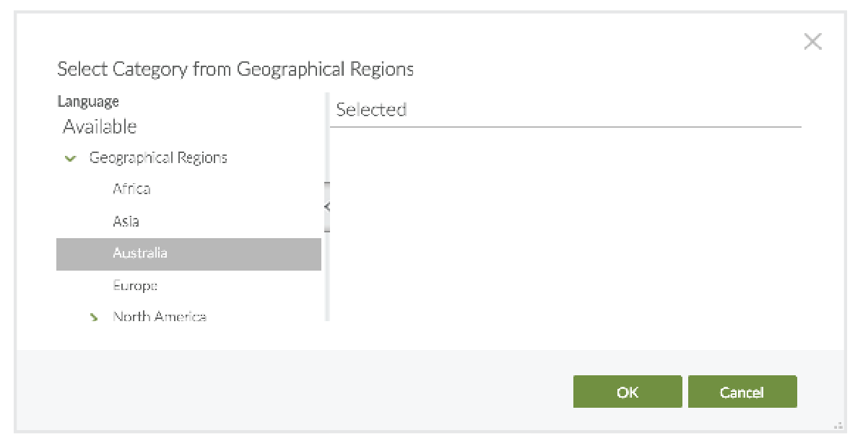Confirm selection with the OK button
868x446 pixels.
pyautogui.click(x=628, y=392)
